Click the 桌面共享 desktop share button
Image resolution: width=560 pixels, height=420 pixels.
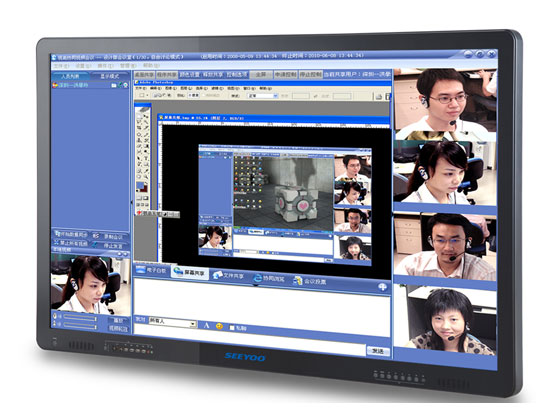pos(145,75)
